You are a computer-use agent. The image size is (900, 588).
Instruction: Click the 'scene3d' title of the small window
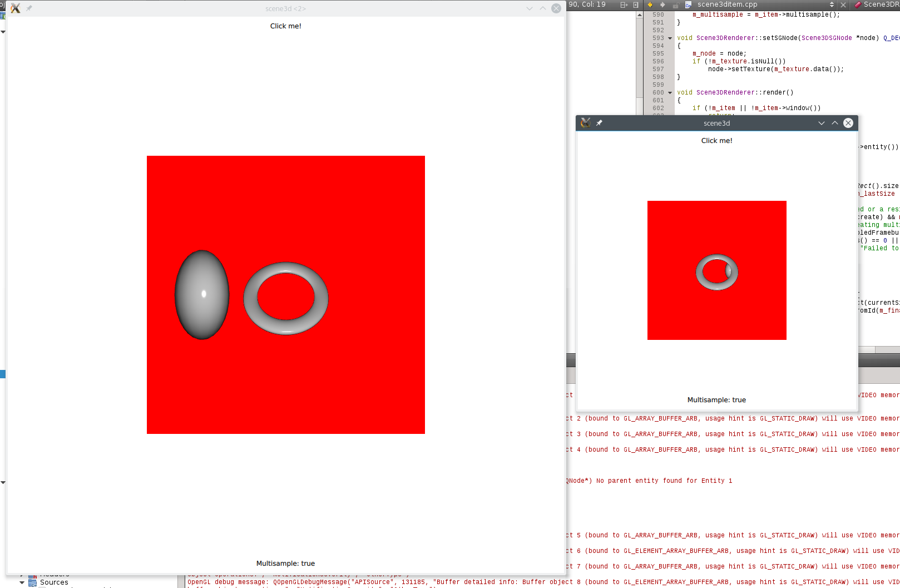tap(716, 123)
